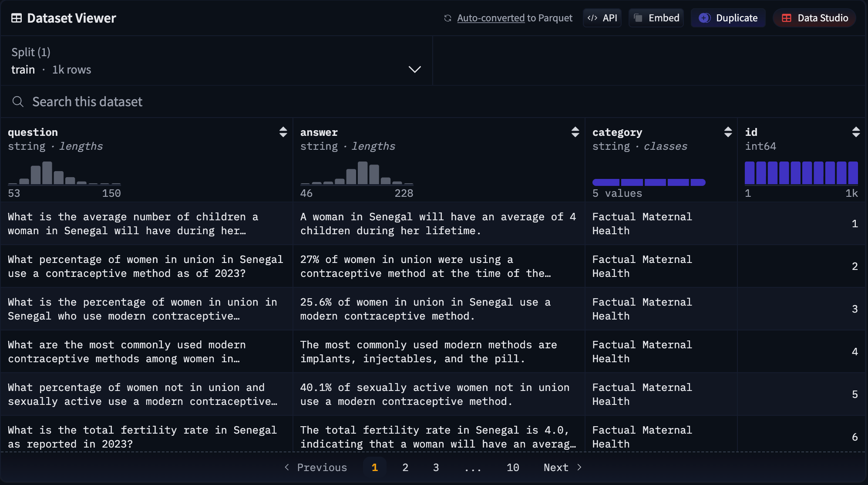Sort by the id column arrows

pyautogui.click(x=856, y=132)
